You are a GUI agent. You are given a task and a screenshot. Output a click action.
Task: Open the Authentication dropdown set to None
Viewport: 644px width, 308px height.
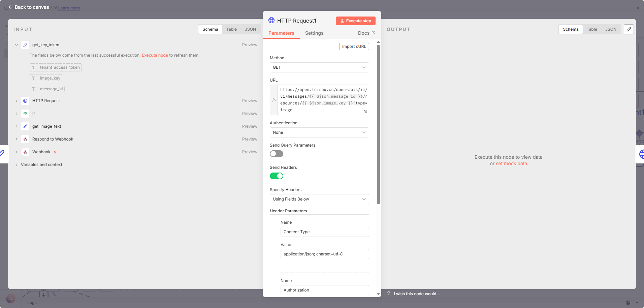(319, 132)
